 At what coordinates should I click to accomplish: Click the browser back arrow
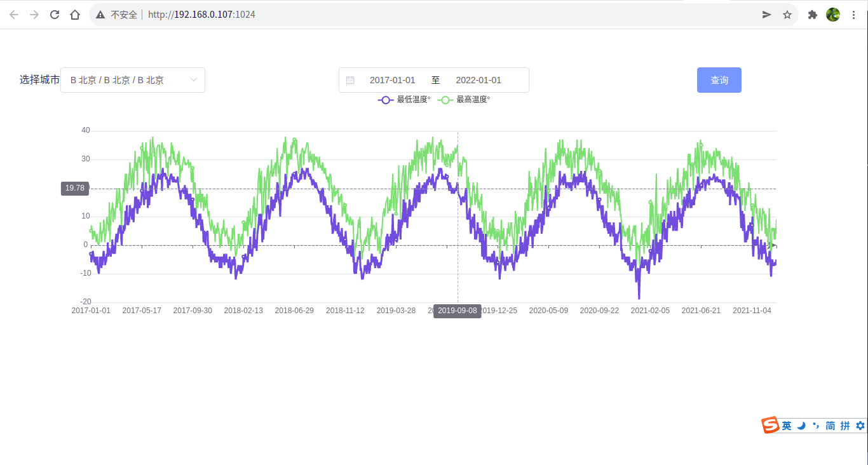pyautogui.click(x=14, y=15)
